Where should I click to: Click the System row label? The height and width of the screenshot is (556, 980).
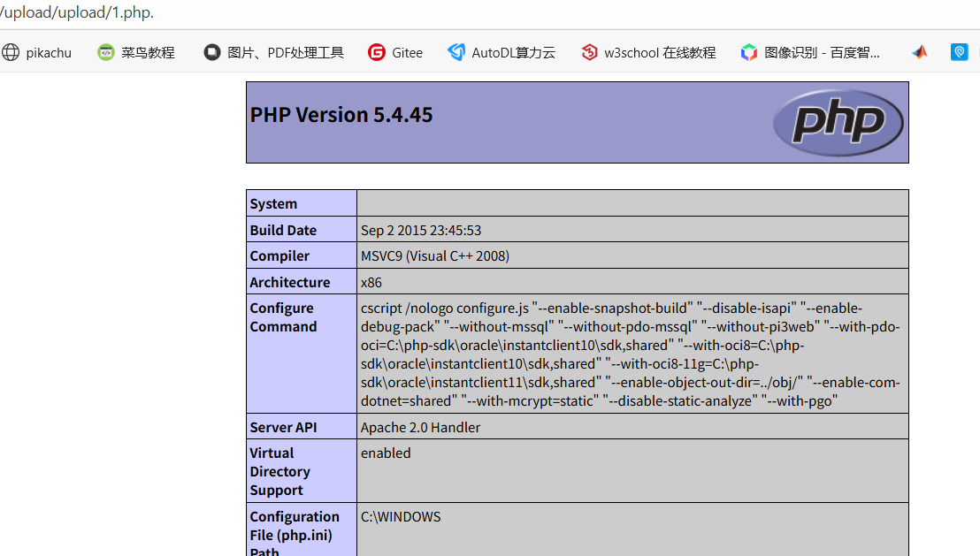[302, 203]
